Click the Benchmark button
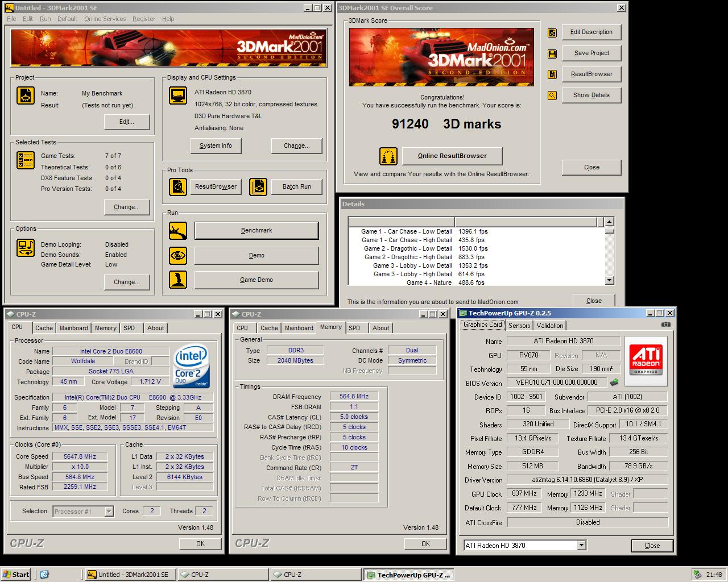Image resolution: width=728 pixels, height=582 pixels. click(257, 231)
